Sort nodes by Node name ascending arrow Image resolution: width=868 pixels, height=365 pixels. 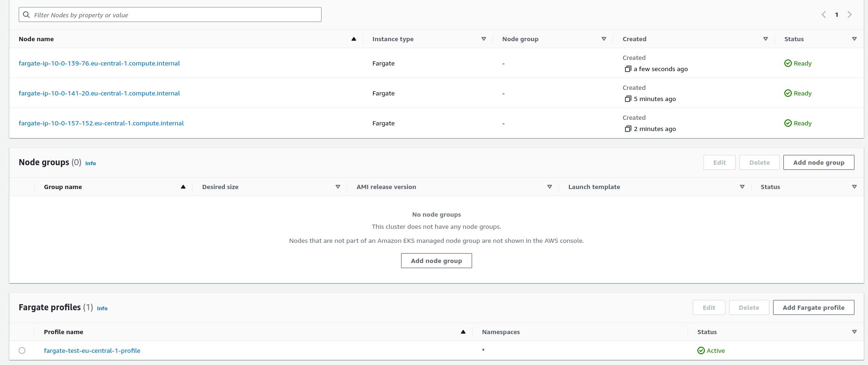[x=354, y=39]
